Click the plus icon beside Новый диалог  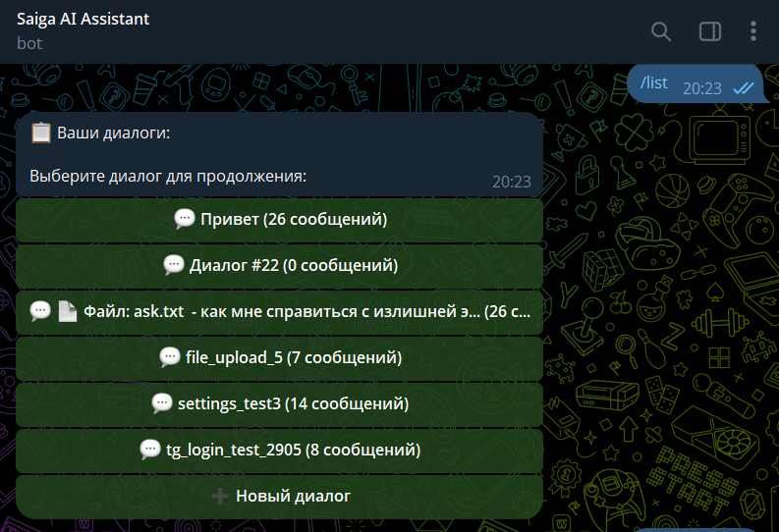pyautogui.click(x=220, y=496)
